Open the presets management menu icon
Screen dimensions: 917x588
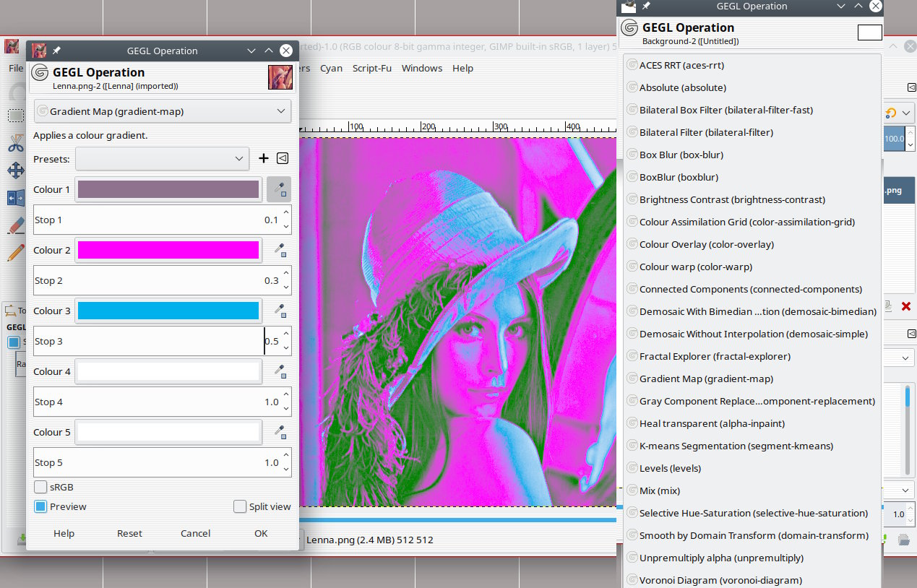click(283, 158)
